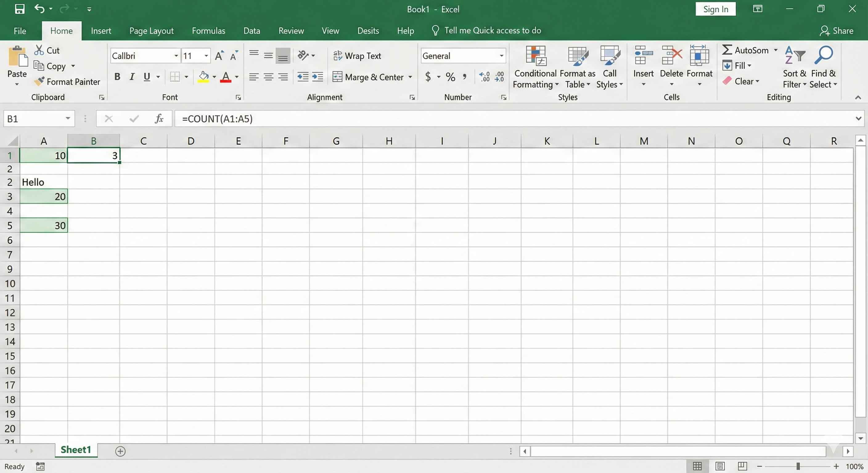Apply percent number style
Viewport: 868px width, 473px height.
pyautogui.click(x=450, y=77)
